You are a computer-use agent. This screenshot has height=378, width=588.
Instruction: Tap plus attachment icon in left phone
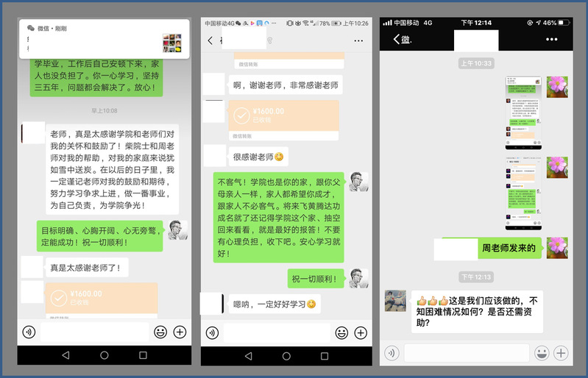180,332
